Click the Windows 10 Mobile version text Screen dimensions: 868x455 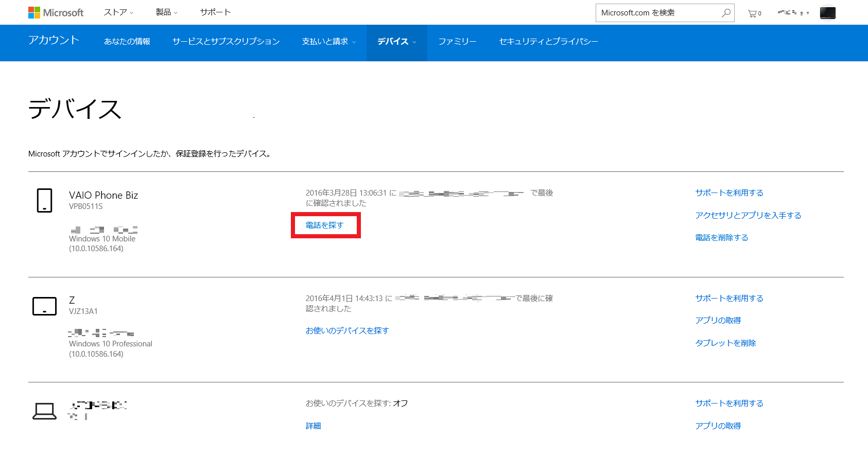[x=102, y=239]
